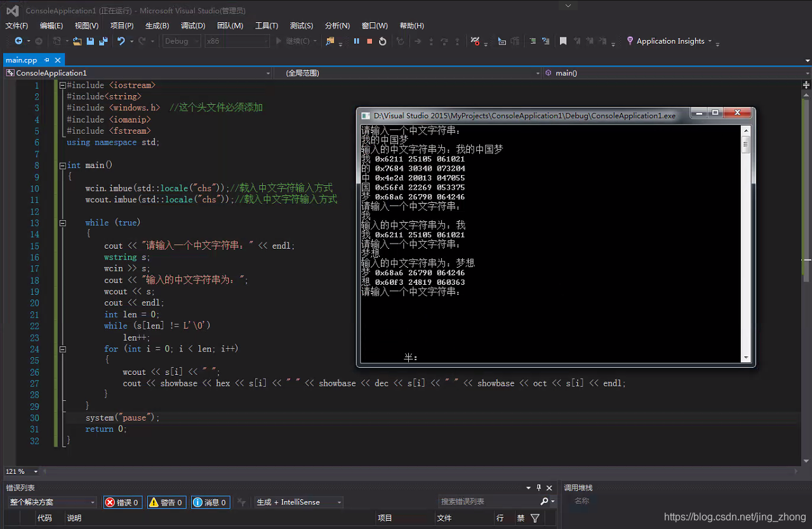Toggle the 错误 0 errors filter
The height and width of the screenshot is (529, 812).
(x=123, y=502)
